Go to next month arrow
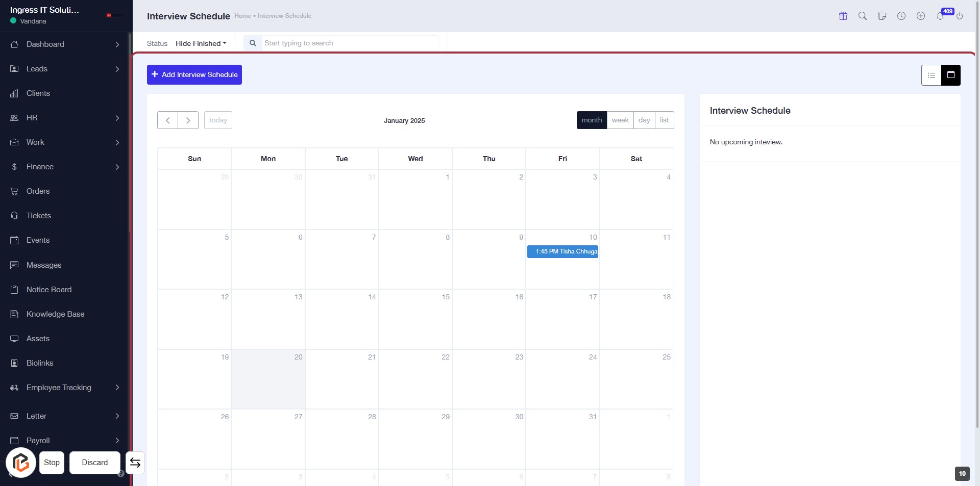Screen dimensions: 980x486 [188, 120]
